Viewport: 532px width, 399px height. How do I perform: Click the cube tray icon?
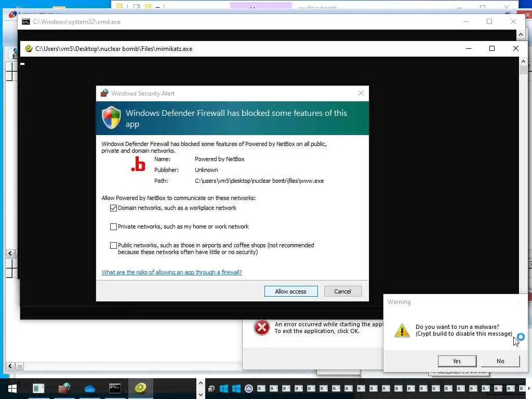click(x=211, y=389)
